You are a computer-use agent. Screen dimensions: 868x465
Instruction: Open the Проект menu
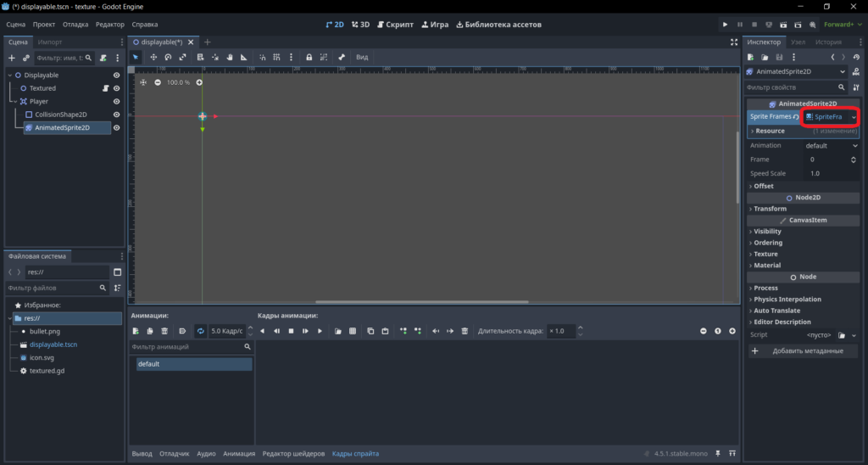44,25
